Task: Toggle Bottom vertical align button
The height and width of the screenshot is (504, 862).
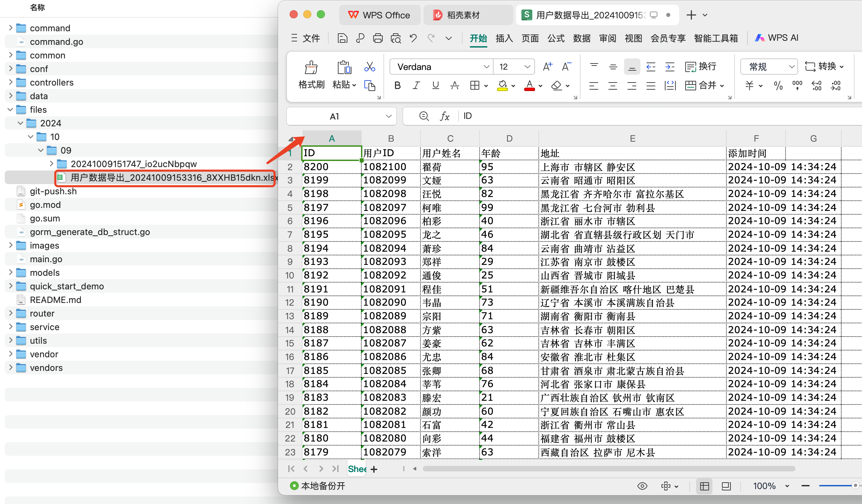Action: [x=632, y=67]
